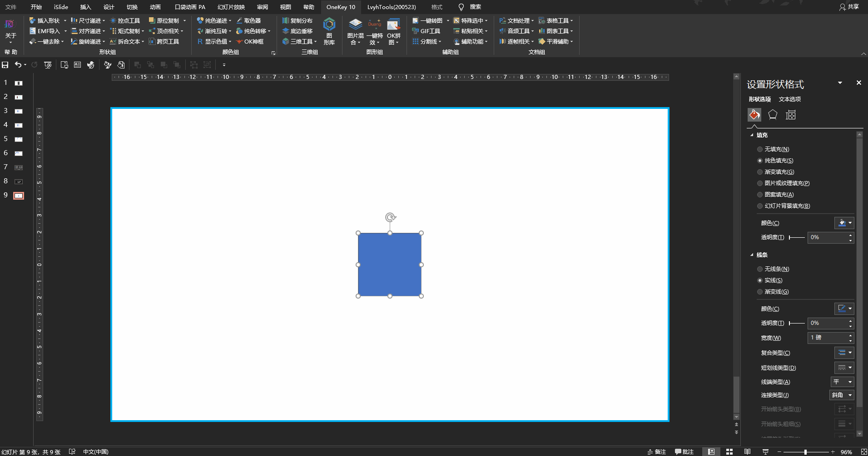Image resolution: width=868 pixels, height=456 pixels.
Task: Select the Size & Properties icon
Action: [x=791, y=115]
